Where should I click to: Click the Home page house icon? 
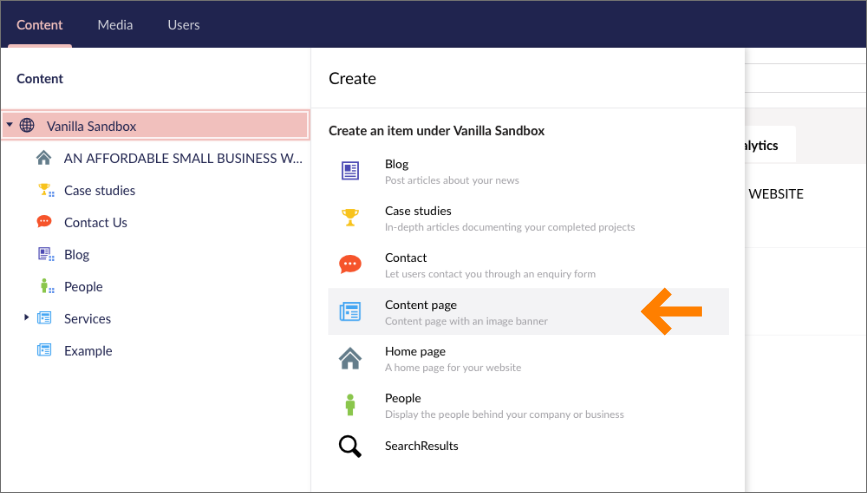coord(350,358)
